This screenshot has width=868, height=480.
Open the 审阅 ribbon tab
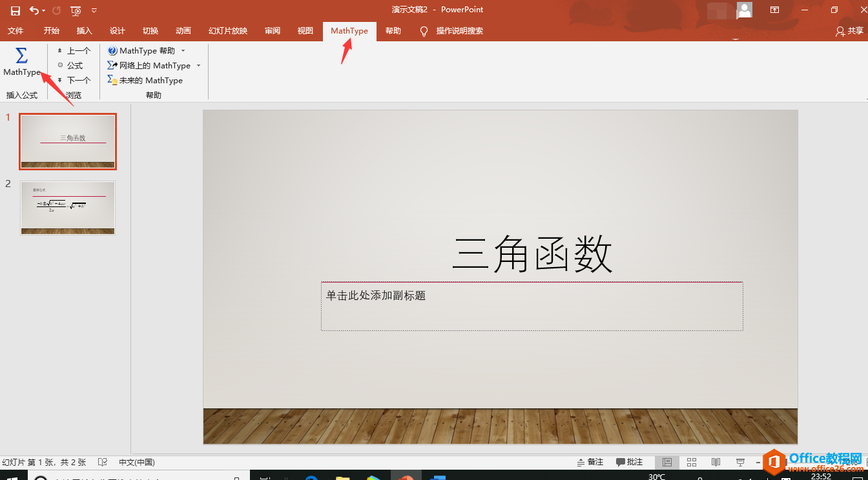[x=272, y=30]
